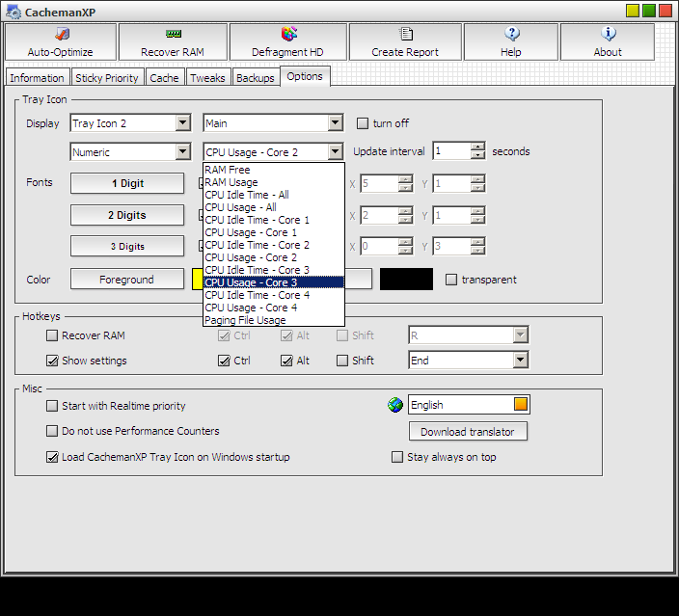This screenshot has width=679, height=616.
Task: Click the globe language icon
Action: [395, 406]
